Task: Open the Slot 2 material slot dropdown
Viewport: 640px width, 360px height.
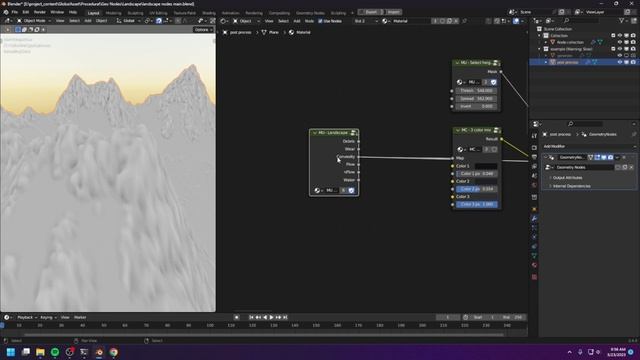Action: click(366, 21)
